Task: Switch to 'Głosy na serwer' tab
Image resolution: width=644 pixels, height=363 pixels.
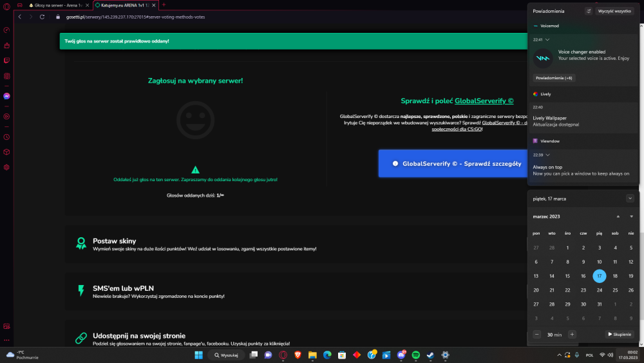Action: click(x=57, y=5)
